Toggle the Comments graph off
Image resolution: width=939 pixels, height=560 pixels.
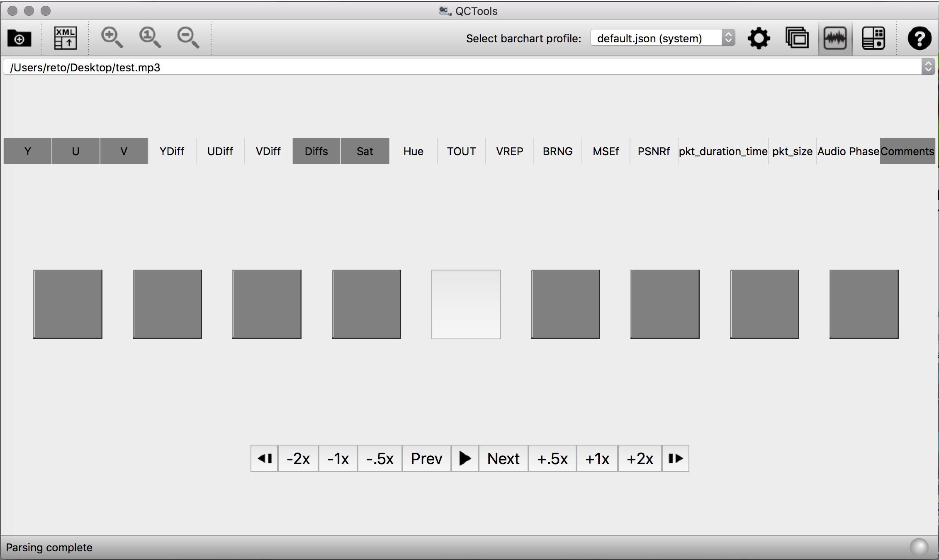tap(907, 151)
